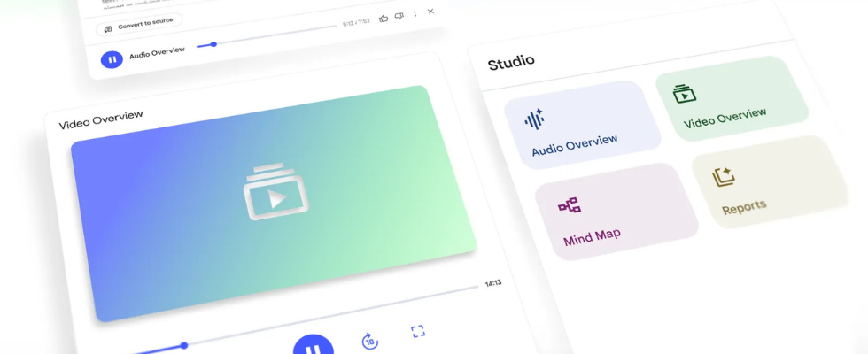Click the video progress slider handle
Viewport: 868px width, 354px height.
(x=184, y=345)
